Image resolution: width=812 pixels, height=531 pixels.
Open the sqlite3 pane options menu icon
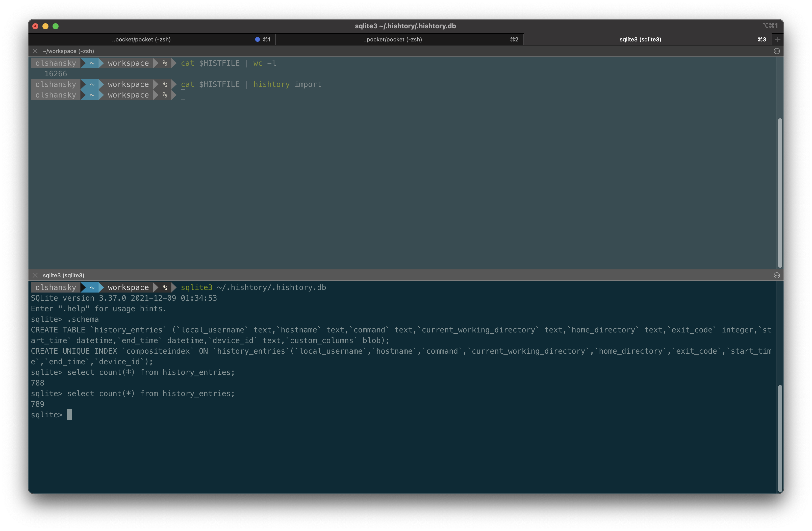point(777,275)
